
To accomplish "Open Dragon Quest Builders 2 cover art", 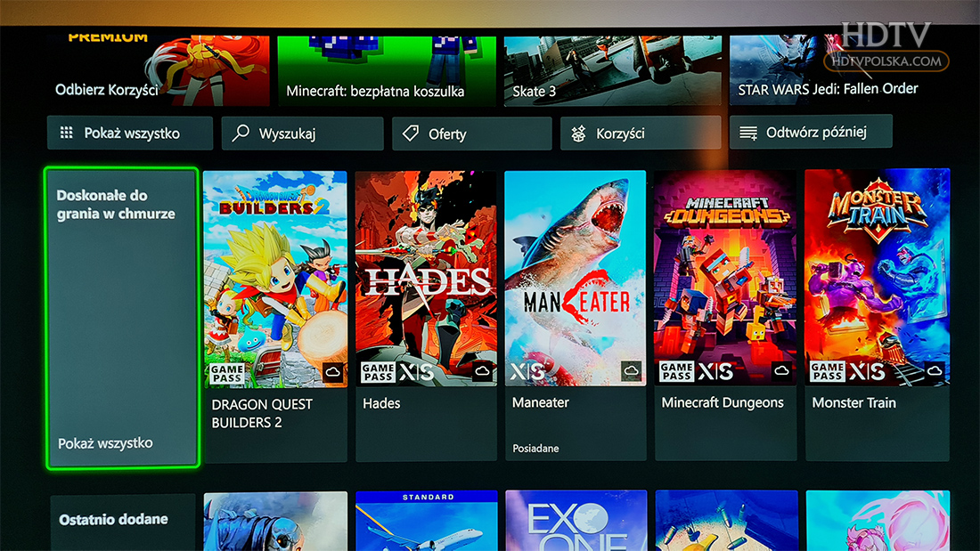I will pyautogui.click(x=275, y=280).
